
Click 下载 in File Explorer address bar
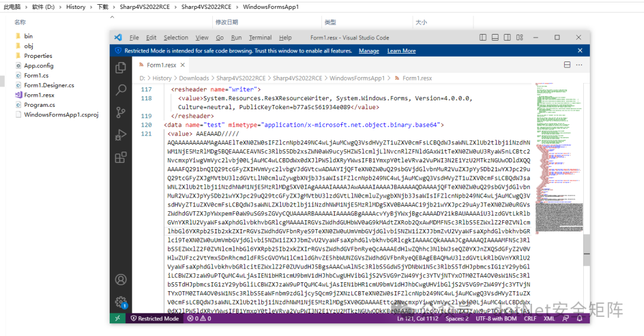103,7
